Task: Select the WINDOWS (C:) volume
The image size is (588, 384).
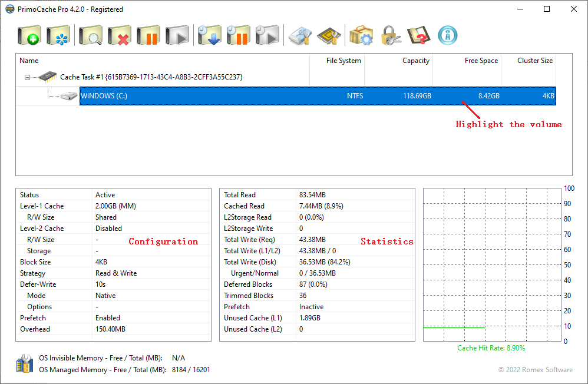Action: pyautogui.click(x=318, y=96)
